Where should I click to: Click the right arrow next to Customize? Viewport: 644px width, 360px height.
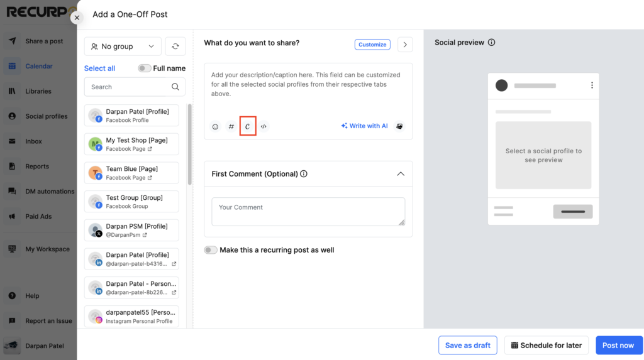(405, 45)
